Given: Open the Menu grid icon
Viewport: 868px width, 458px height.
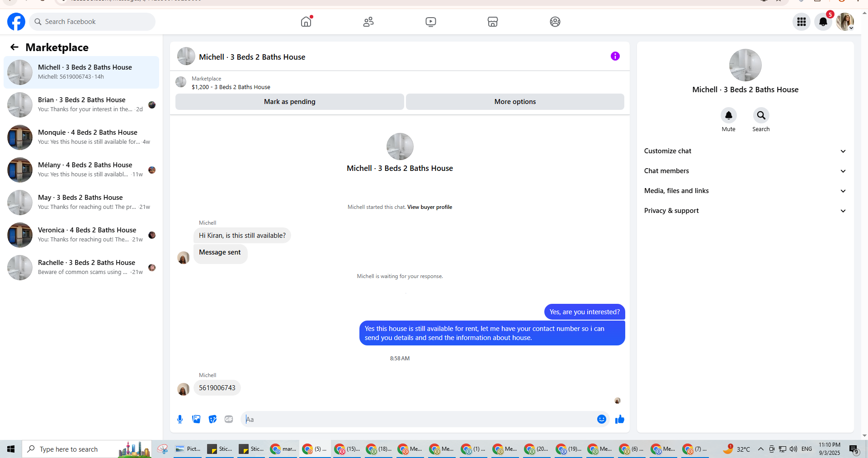Looking at the screenshot, I should point(802,22).
